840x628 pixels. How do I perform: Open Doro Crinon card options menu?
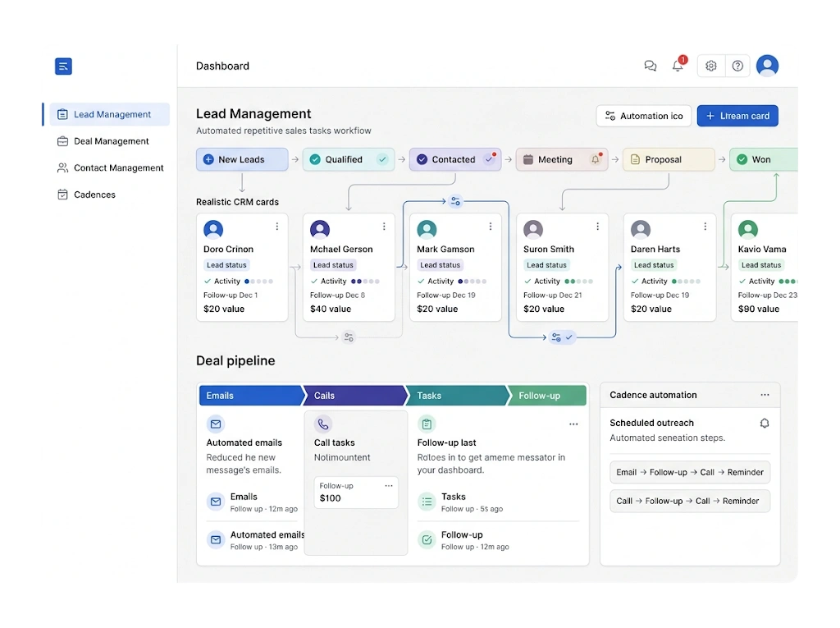pos(277,227)
